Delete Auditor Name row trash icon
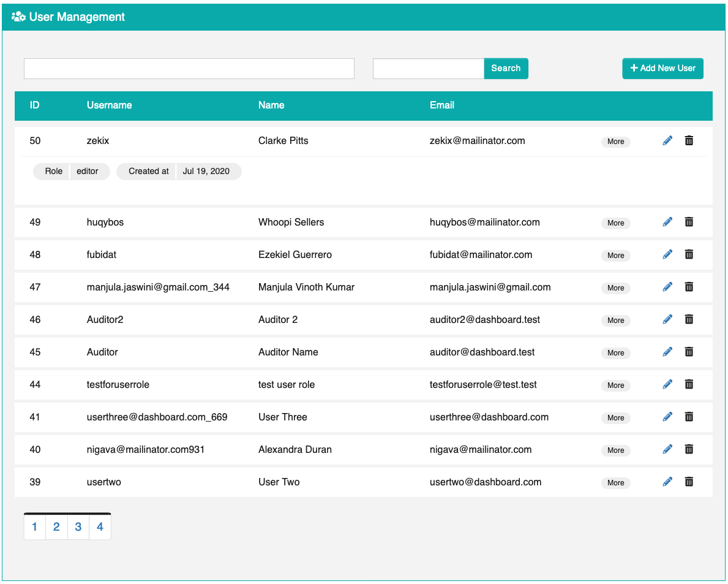 pos(689,352)
